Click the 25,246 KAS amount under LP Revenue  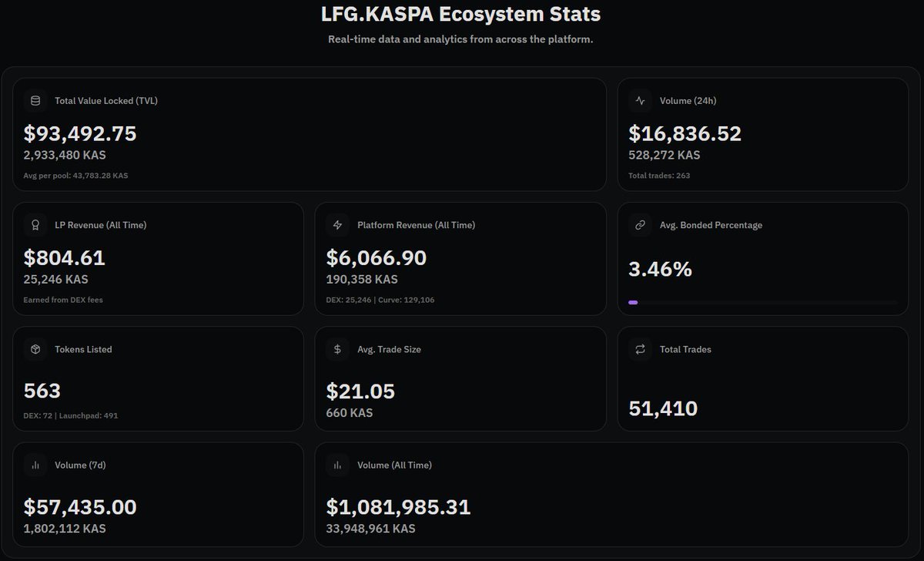(55, 279)
